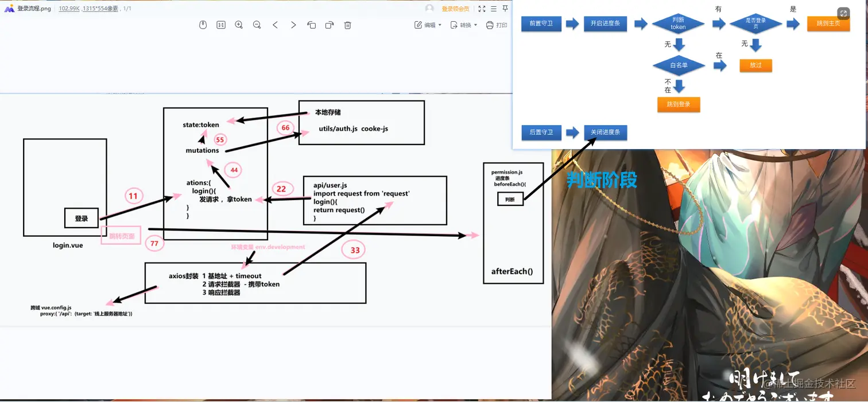This screenshot has width=868, height=402.
Task: Go to the previous image arrow
Action: coord(276,25)
